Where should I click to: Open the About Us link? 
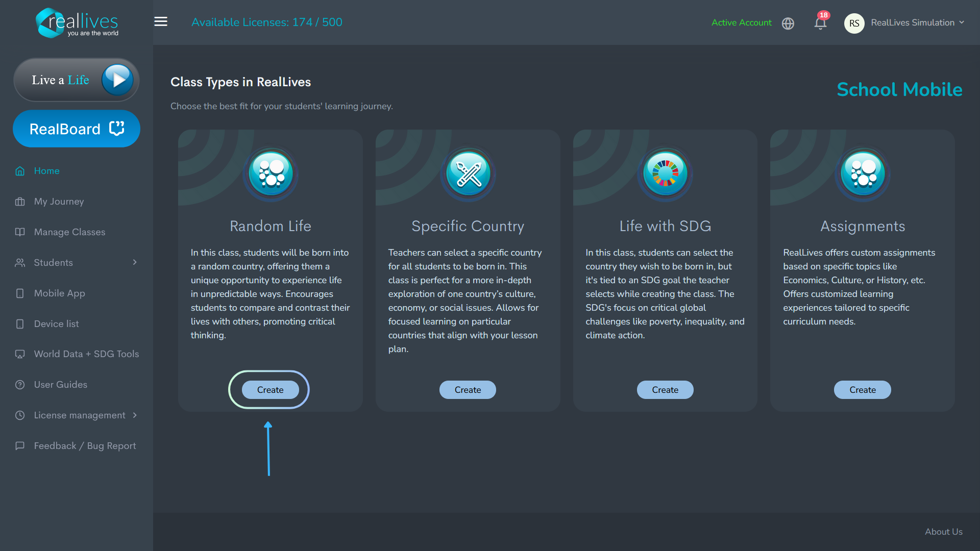944,532
